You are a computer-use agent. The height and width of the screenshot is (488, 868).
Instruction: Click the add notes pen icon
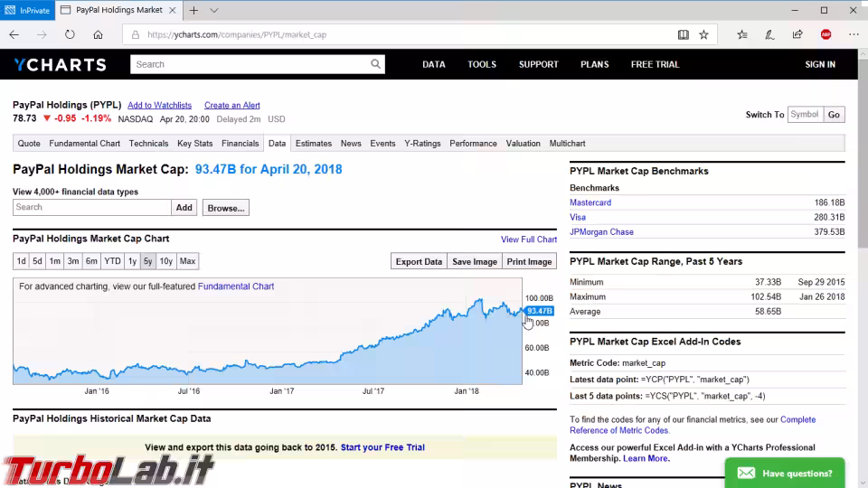[x=770, y=34]
